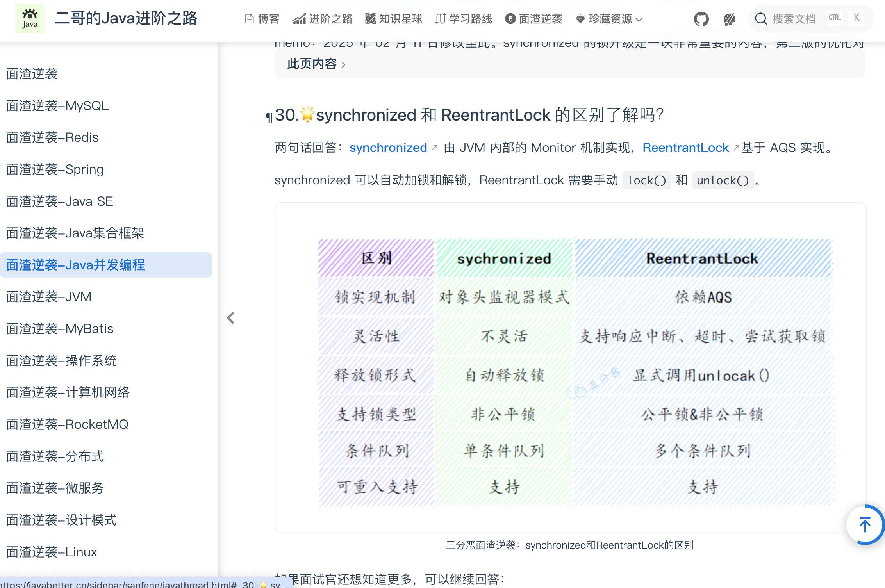This screenshot has height=588, width=885.
Task: Click the site logo Java icon
Action: [30, 19]
